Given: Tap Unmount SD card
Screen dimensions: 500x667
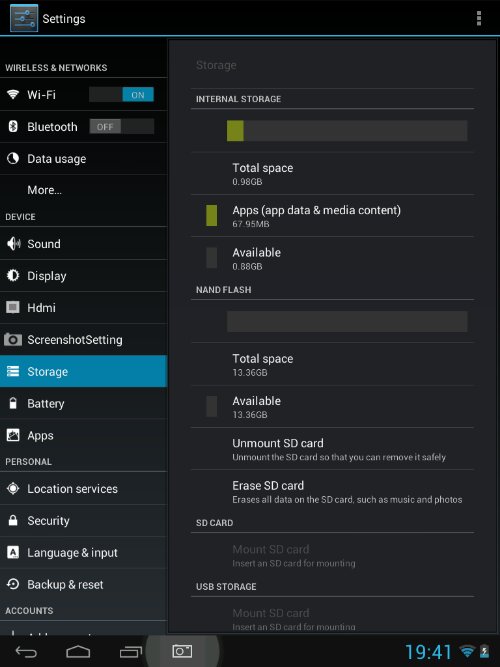Looking at the screenshot, I should (332, 449).
